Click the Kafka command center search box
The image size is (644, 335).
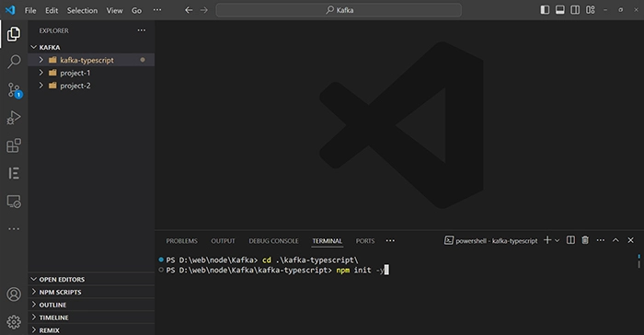click(x=339, y=10)
